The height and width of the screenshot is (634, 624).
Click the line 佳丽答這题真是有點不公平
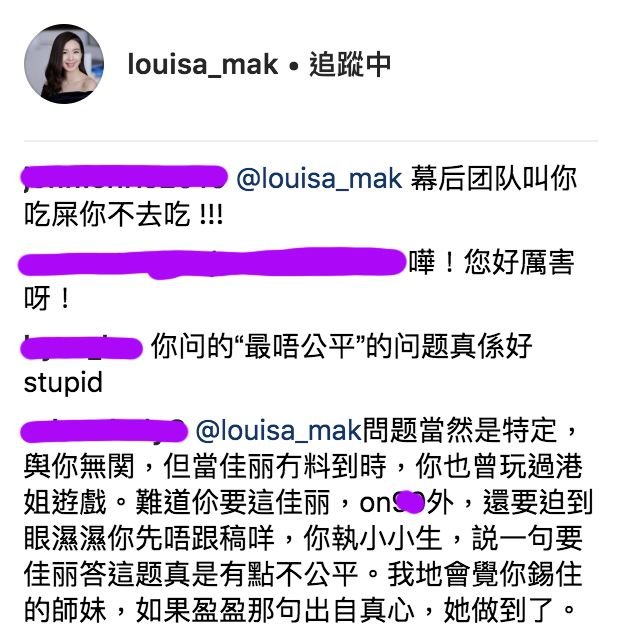point(191,574)
